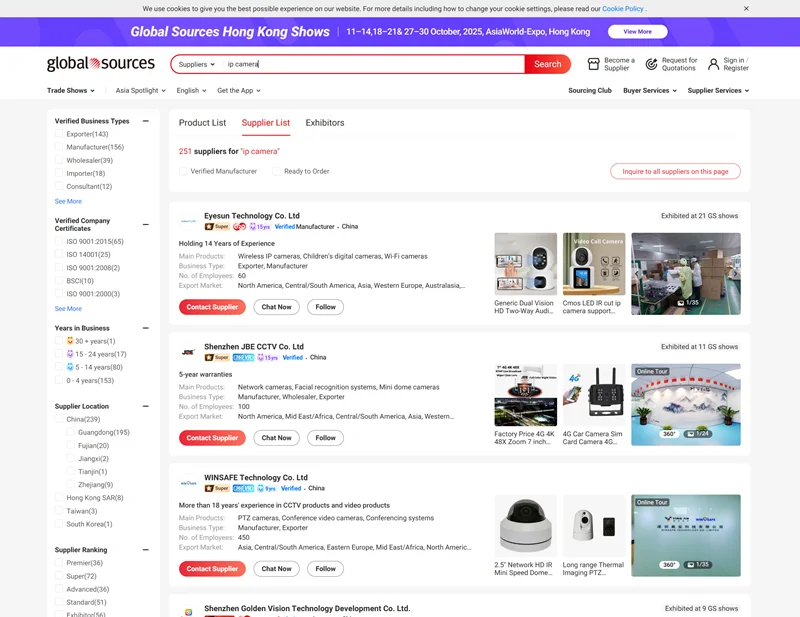Click See More under Company Certificates
The image size is (800, 617).
68,309
